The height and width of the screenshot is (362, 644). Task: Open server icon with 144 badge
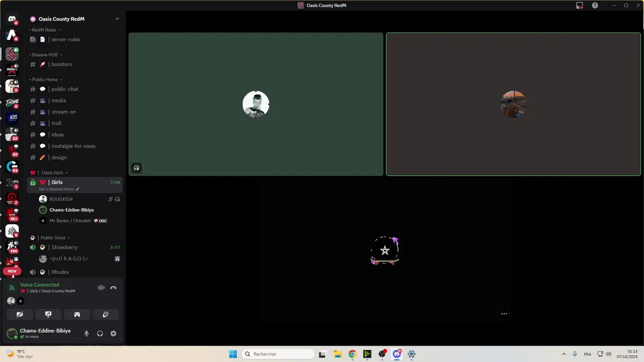point(12,247)
